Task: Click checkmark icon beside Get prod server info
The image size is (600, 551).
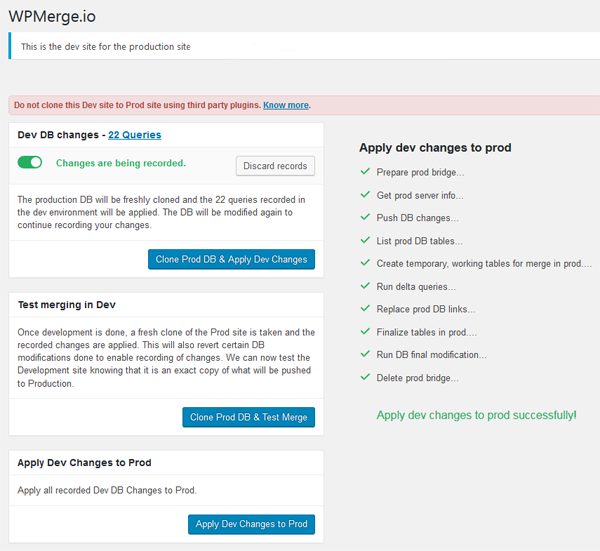Action: click(365, 194)
